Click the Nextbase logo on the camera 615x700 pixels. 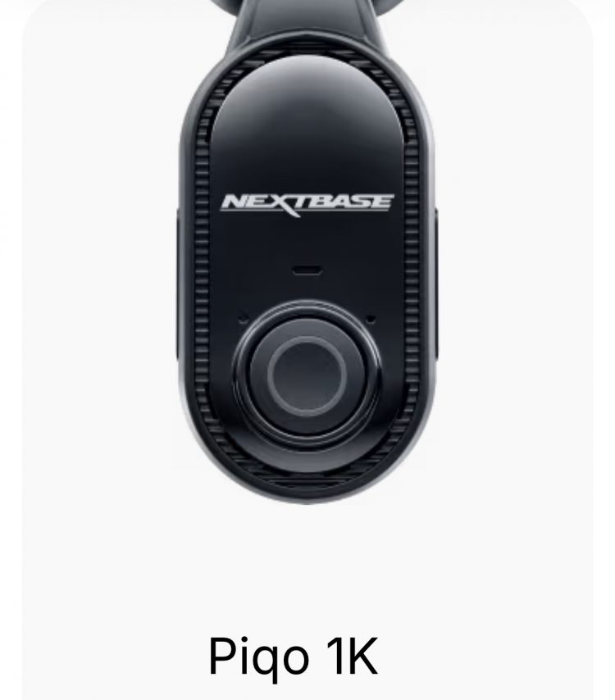[x=307, y=204]
